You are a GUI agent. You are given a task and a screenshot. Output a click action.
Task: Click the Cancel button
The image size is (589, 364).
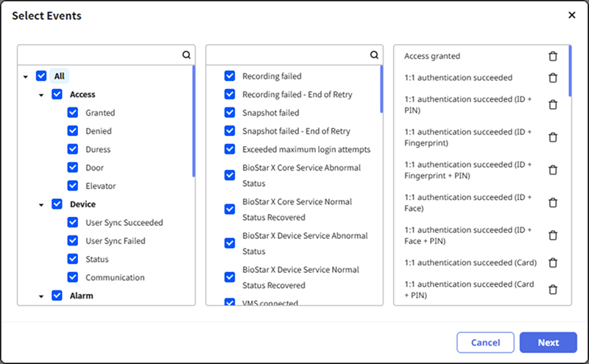(485, 343)
